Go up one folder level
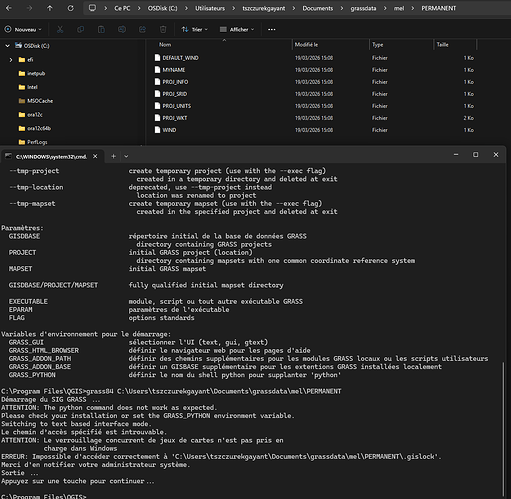This screenshot has width=511, height=499. point(50,8)
